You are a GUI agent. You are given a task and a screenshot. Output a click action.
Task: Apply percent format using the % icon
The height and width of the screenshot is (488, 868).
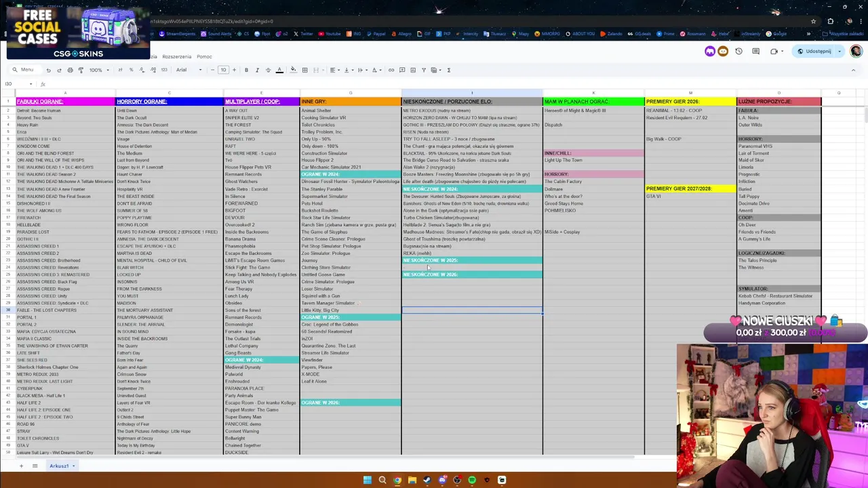coord(131,70)
